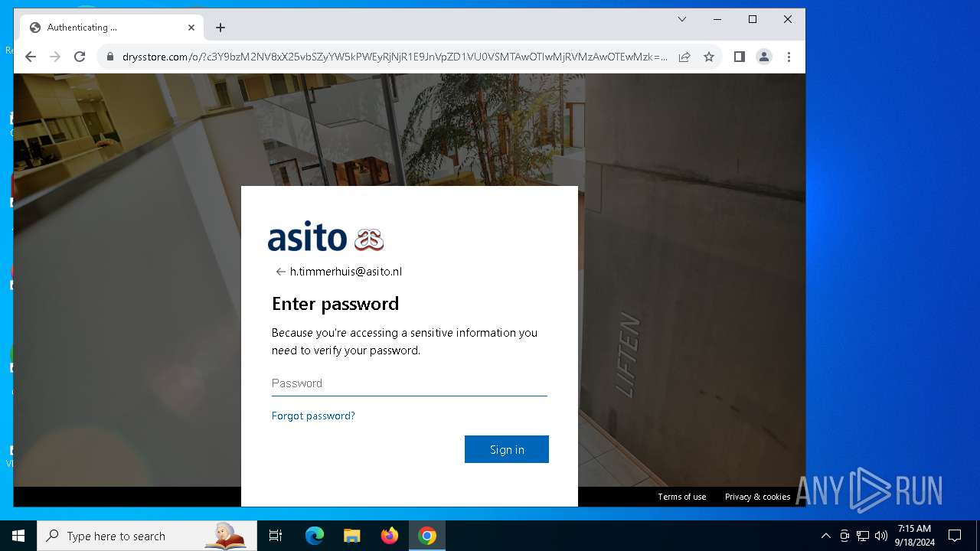Open the side panel icon
980x551 pixels.
(740, 57)
